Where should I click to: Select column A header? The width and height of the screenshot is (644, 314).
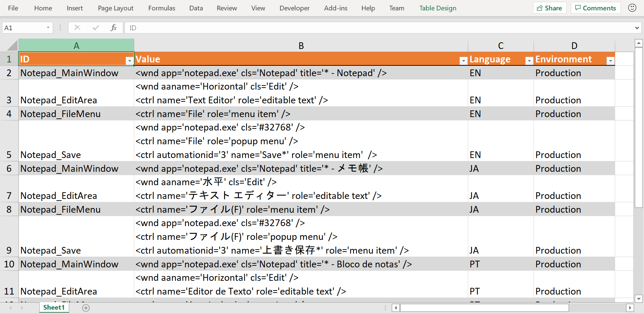click(76, 45)
